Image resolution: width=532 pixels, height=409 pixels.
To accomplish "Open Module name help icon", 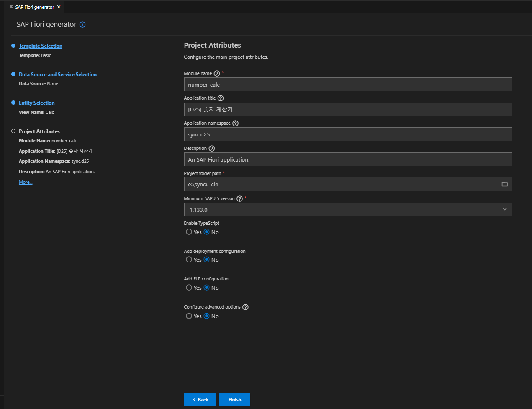I will 217,74.
